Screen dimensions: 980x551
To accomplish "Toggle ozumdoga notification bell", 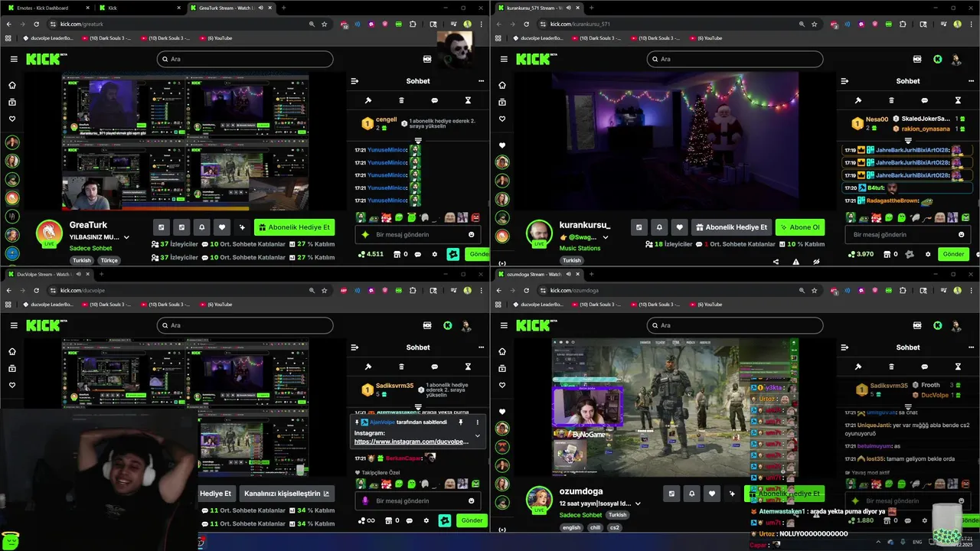I will point(692,494).
